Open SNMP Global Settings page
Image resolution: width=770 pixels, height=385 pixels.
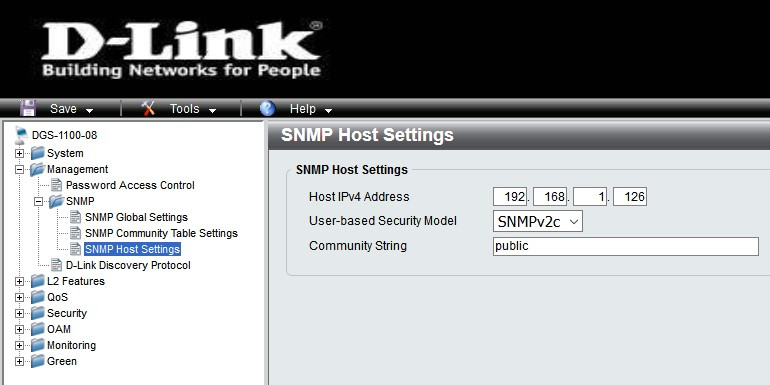coord(136,217)
